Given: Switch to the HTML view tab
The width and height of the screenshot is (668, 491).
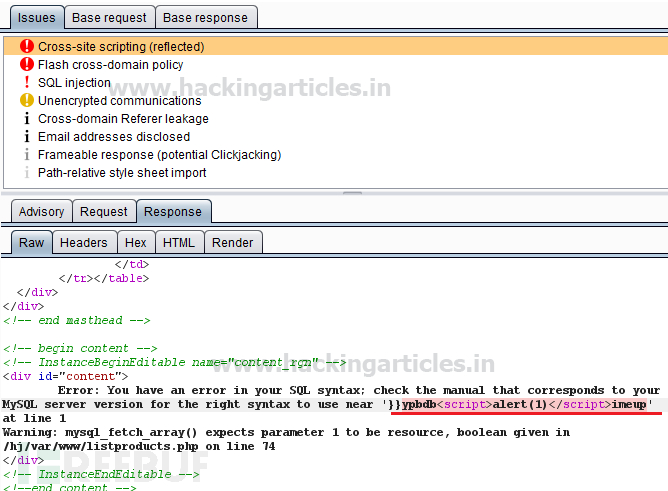Looking at the screenshot, I should pos(179,242).
